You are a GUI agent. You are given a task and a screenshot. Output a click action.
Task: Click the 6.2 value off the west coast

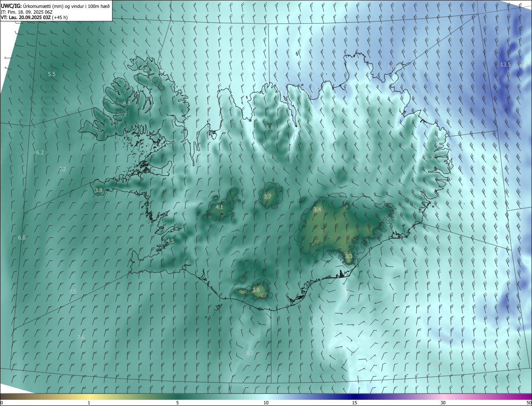tap(40, 153)
